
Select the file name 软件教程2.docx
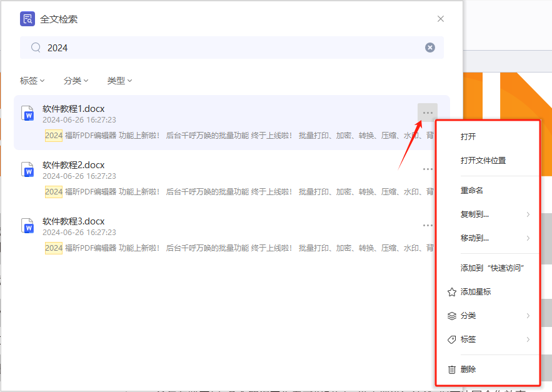pyautogui.click(x=74, y=165)
